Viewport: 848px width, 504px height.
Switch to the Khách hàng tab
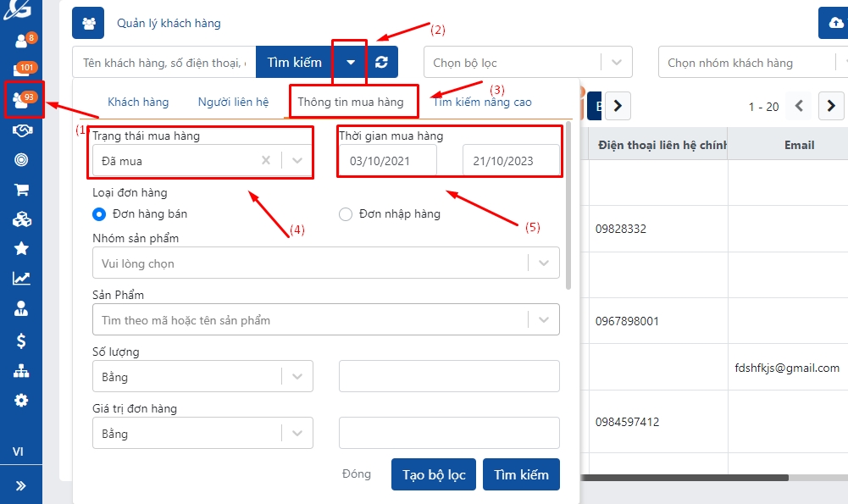coord(138,102)
